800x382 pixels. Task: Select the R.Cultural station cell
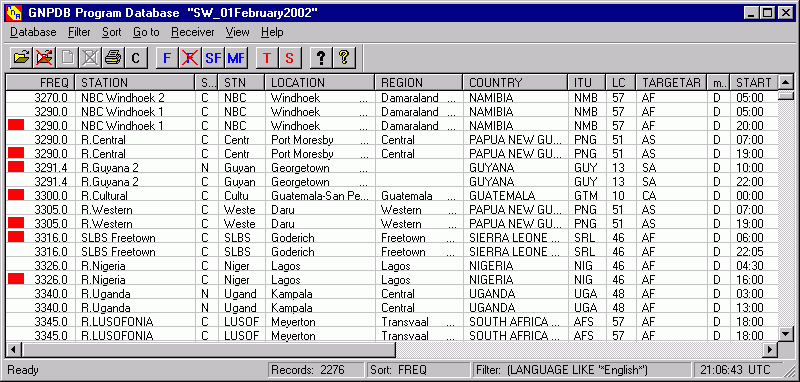point(135,195)
